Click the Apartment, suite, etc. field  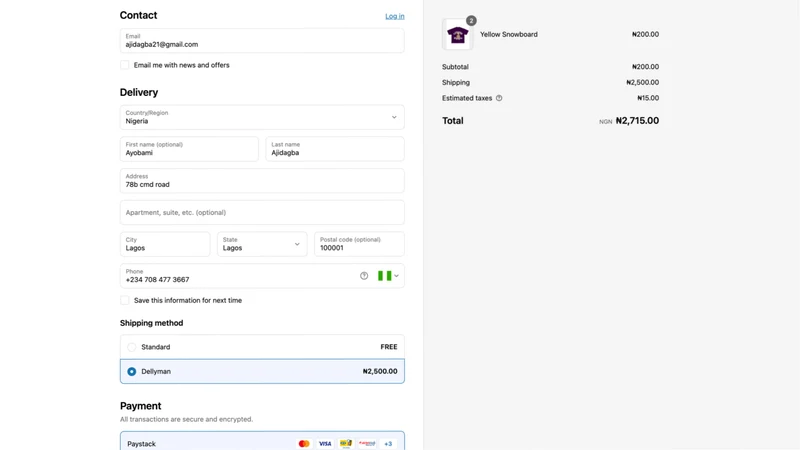(262, 213)
